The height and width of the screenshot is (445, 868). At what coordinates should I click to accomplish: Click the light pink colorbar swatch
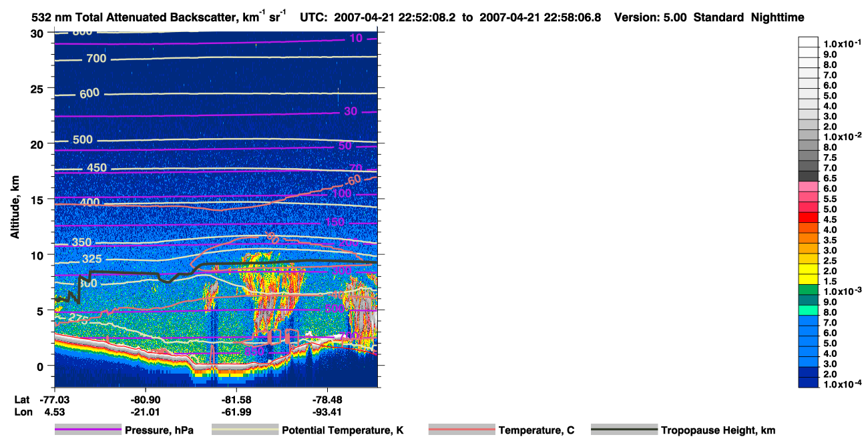(809, 186)
